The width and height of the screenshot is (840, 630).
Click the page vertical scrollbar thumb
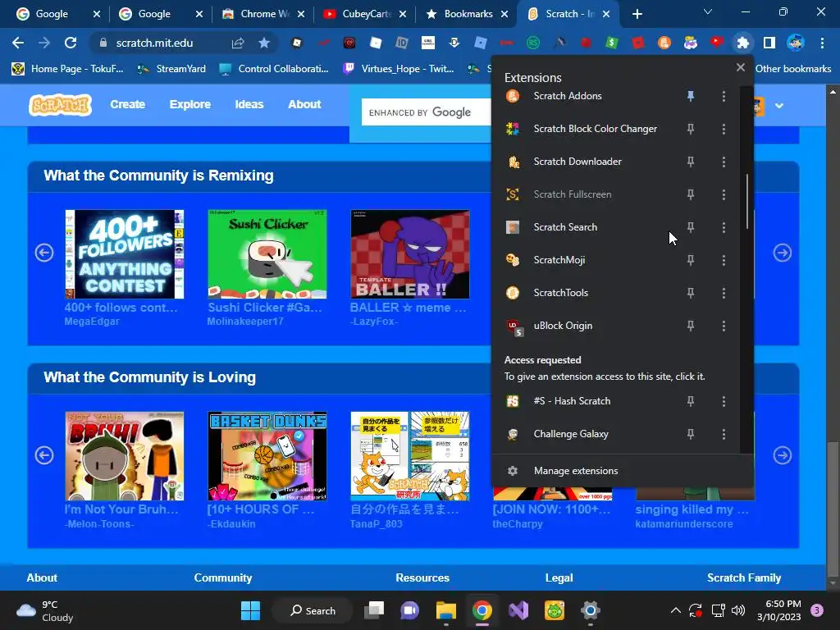tap(832, 507)
